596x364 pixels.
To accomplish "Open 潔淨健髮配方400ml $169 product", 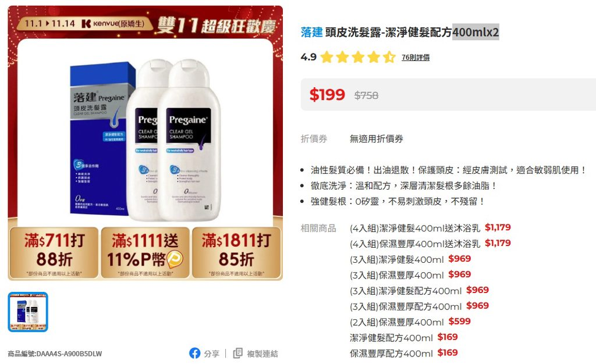I will click(x=404, y=337).
